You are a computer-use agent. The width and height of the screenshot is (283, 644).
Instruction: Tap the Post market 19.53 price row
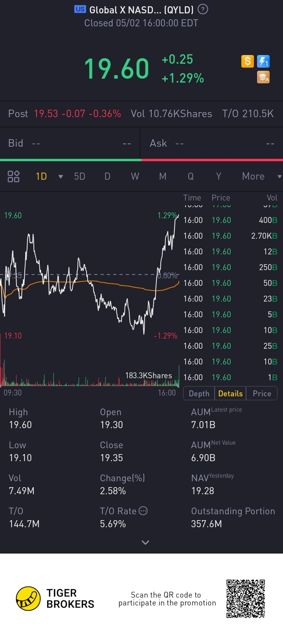141,114
